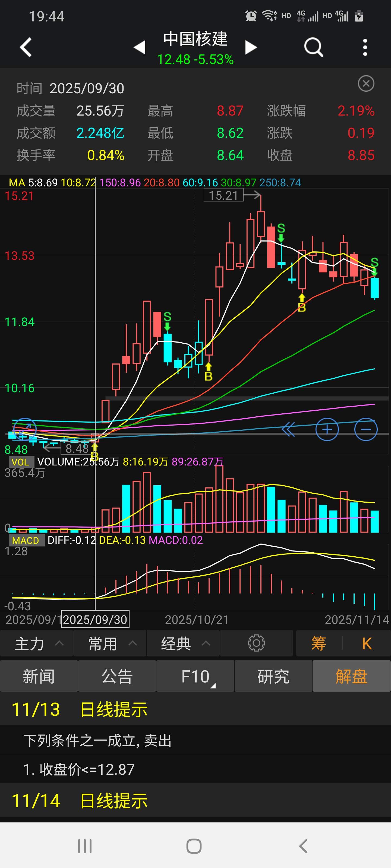Tap the 11/13 日线提示 heading
The height and width of the screenshot is (868, 391).
pyautogui.click(x=80, y=710)
